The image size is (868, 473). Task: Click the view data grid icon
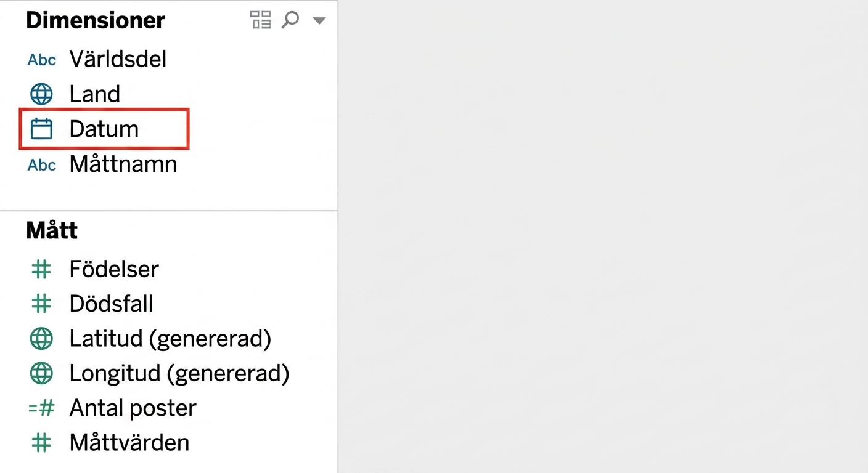(x=260, y=20)
